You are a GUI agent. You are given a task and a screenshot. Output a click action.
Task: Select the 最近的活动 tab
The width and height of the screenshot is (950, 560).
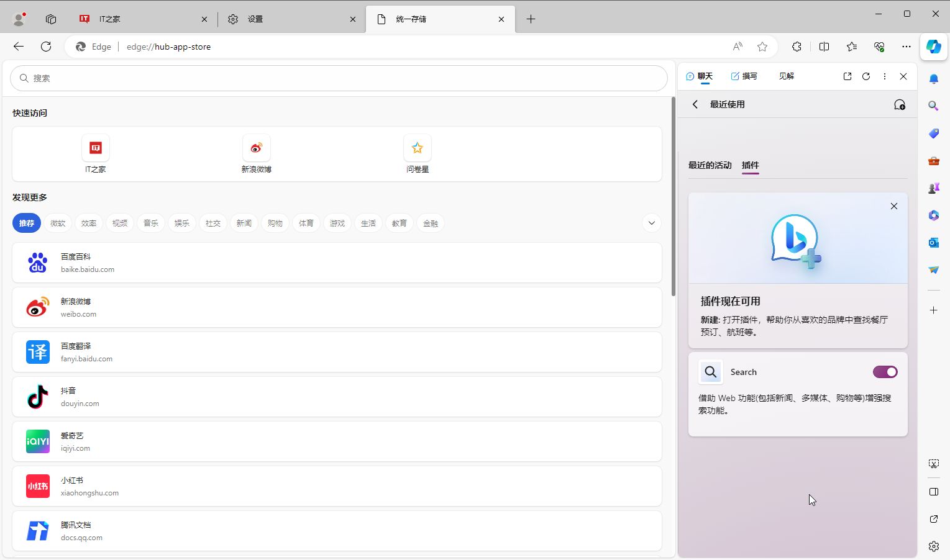coord(710,165)
